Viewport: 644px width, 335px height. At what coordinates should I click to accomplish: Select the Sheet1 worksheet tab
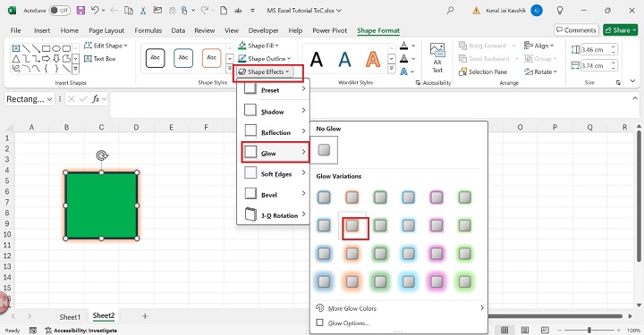coord(70,317)
